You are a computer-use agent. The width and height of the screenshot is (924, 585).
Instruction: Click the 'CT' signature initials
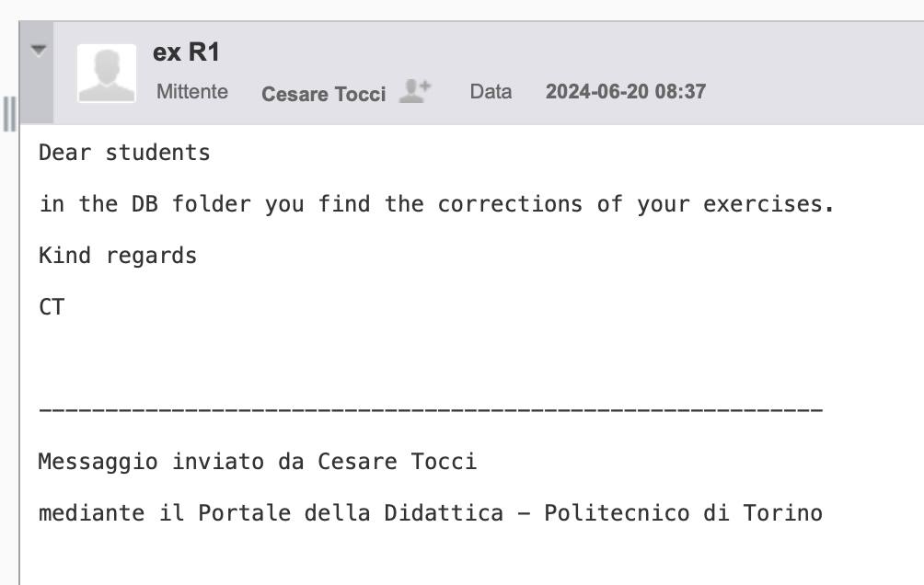point(52,306)
